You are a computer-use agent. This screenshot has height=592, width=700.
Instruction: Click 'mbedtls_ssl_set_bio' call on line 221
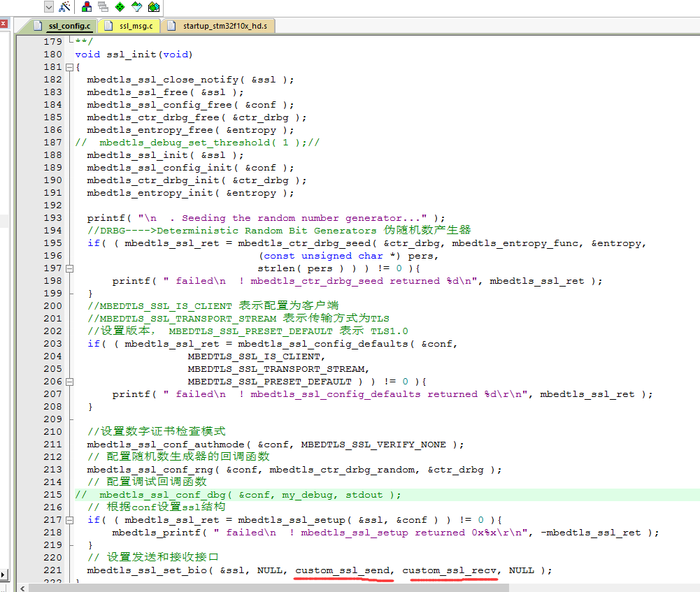pyautogui.click(x=147, y=570)
